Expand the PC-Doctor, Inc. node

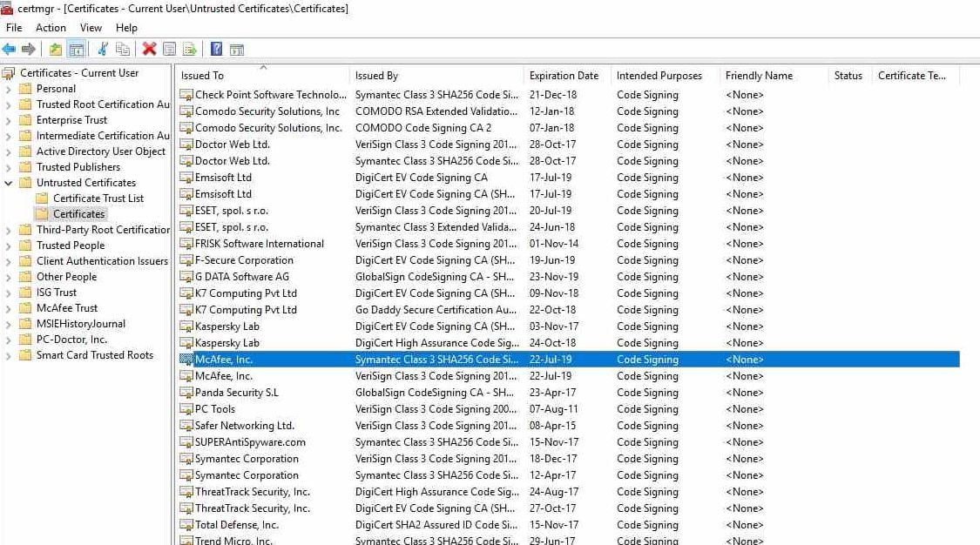8,340
